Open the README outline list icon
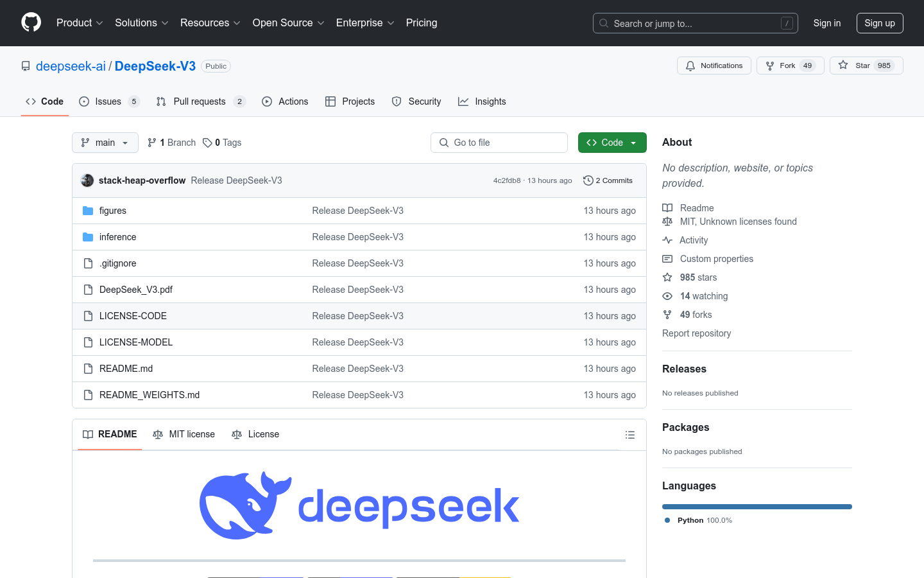The image size is (924, 578). [x=630, y=435]
